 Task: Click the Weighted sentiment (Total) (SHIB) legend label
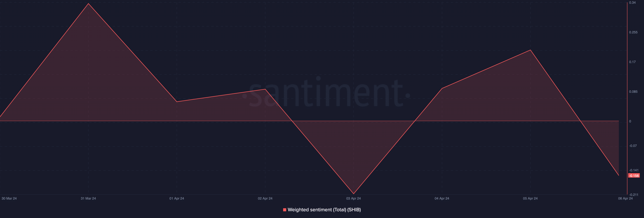point(324,210)
